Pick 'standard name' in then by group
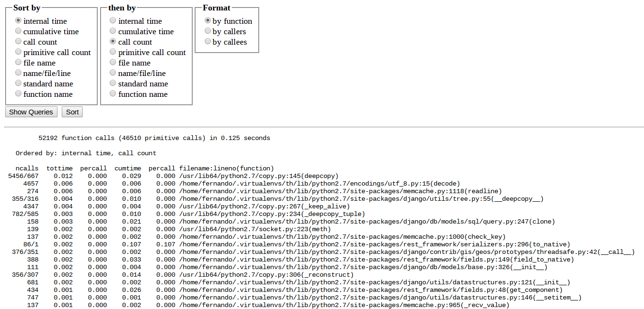 click(x=113, y=83)
